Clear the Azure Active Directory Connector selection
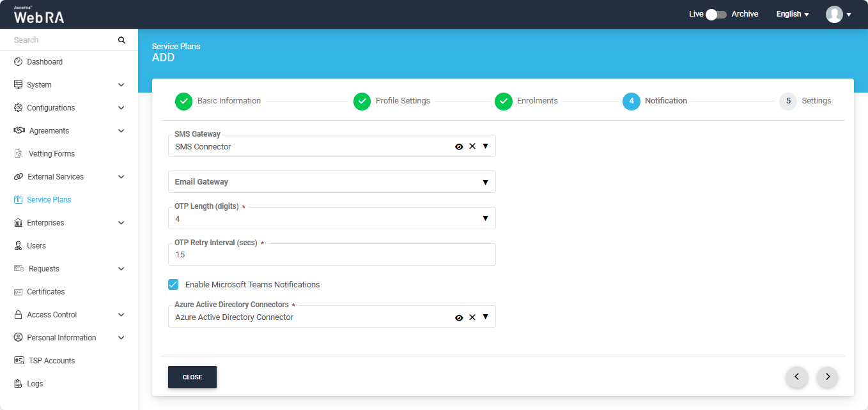868x410 pixels. [x=472, y=317]
